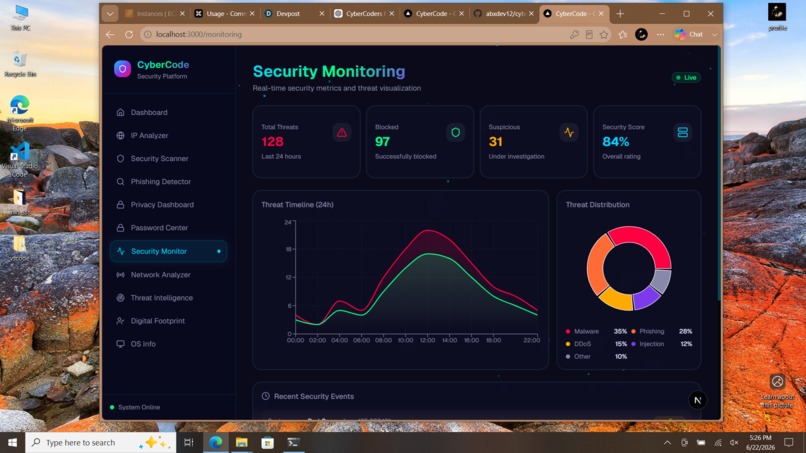The width and height of the screenshot is (806, 453).
Task: Open OS Info via its monitor icon
Action: [x=120, y=344]
